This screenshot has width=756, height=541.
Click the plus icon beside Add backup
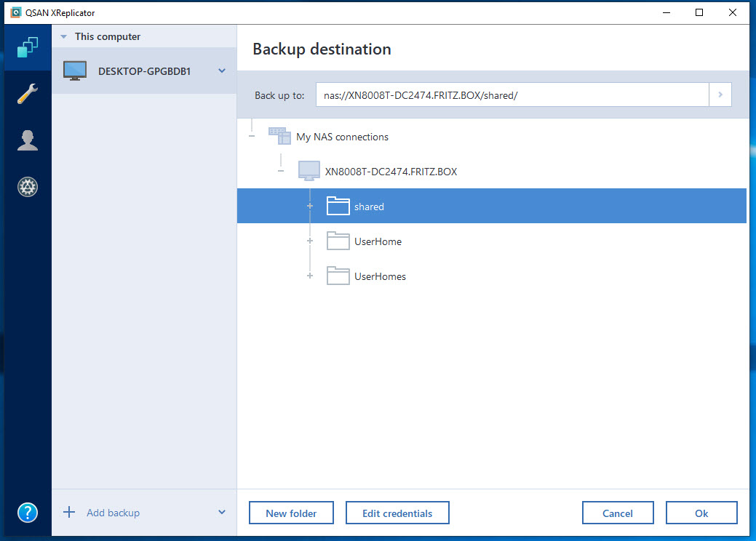click(69, 512)
